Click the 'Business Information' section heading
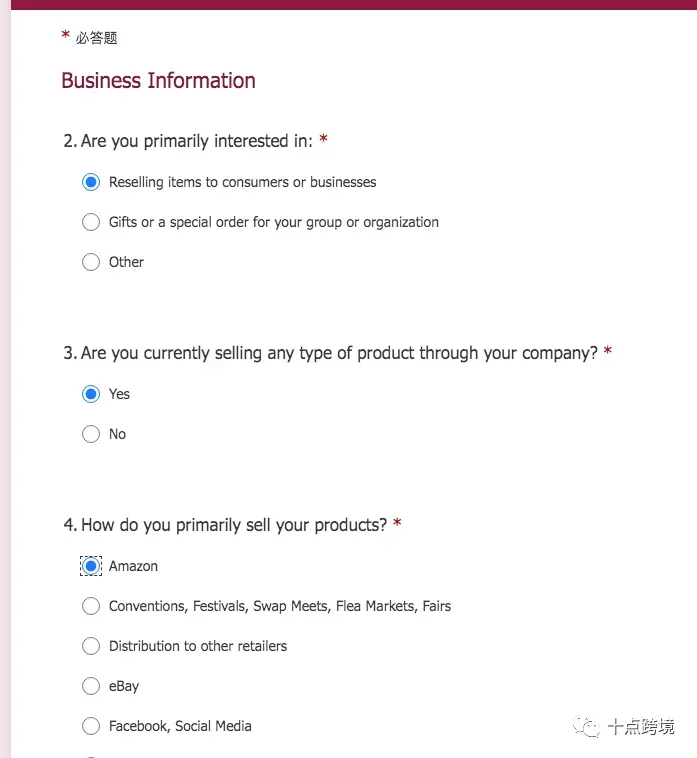Screen dimensions: 697x758 [159, 81]
